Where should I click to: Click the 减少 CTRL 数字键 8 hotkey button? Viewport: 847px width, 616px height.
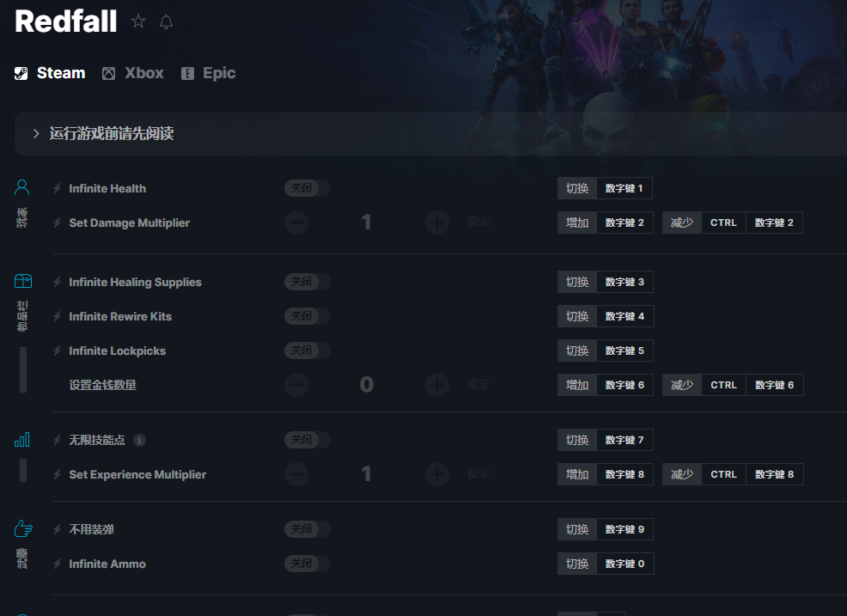click(x=733, y=474)
